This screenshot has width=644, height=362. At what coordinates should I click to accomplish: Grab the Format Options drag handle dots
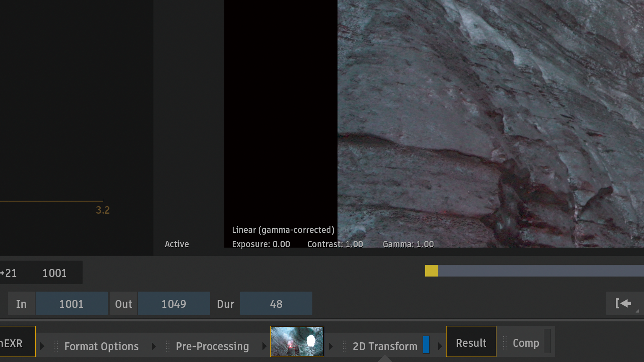click(56, 346)
